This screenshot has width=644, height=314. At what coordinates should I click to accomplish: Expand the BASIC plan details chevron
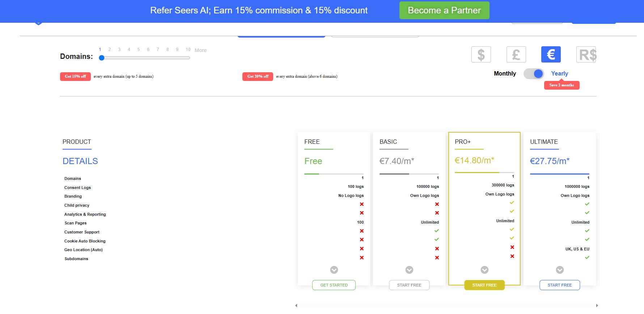tap(409, 270)
